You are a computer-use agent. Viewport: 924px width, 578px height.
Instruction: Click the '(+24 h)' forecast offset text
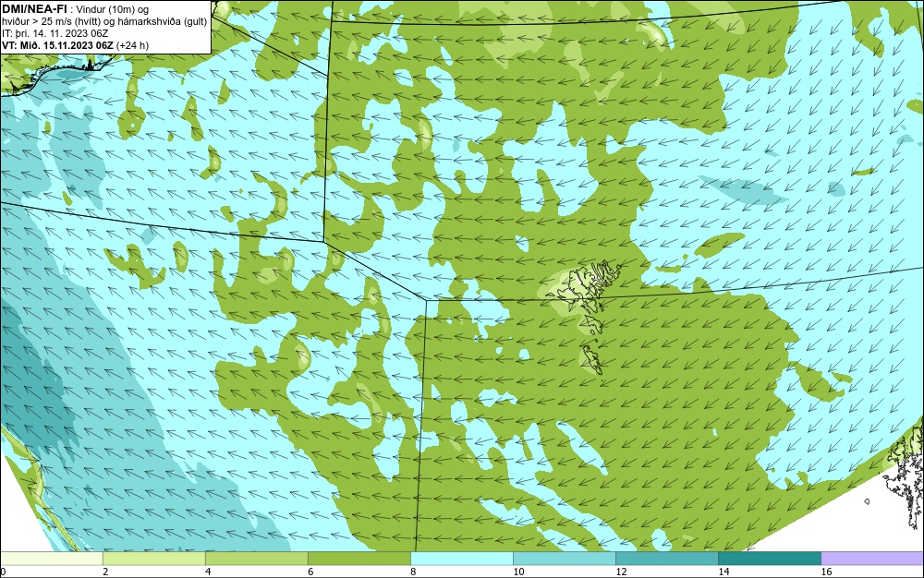pyautogui.click(x=132, y=45)
